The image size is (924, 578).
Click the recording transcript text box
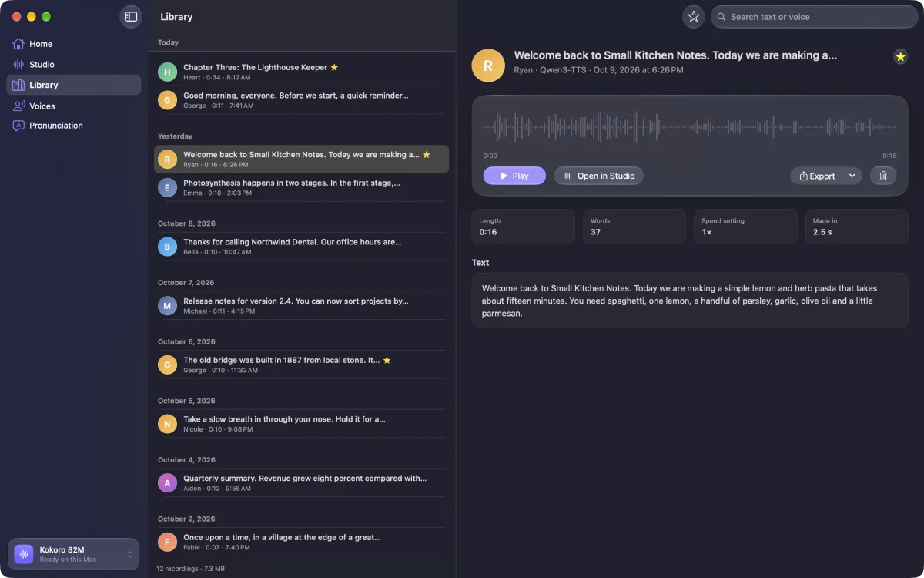point(690,301)
